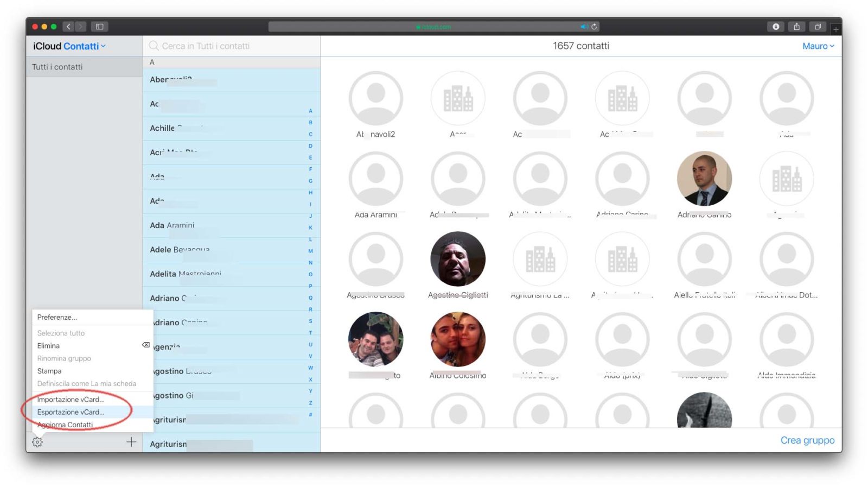Click the search magnifier icon
The height and width of the screenshot is (487, 868).
point(154,46)
